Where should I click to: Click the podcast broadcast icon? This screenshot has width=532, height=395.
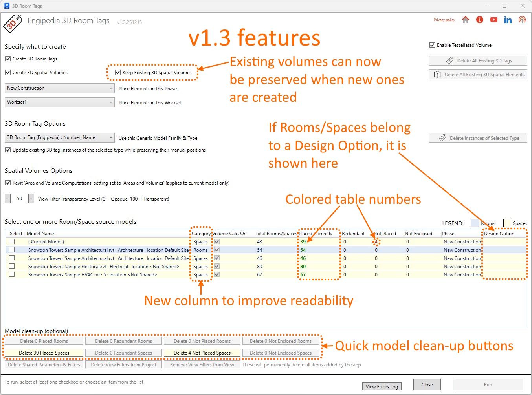point(522,19)
